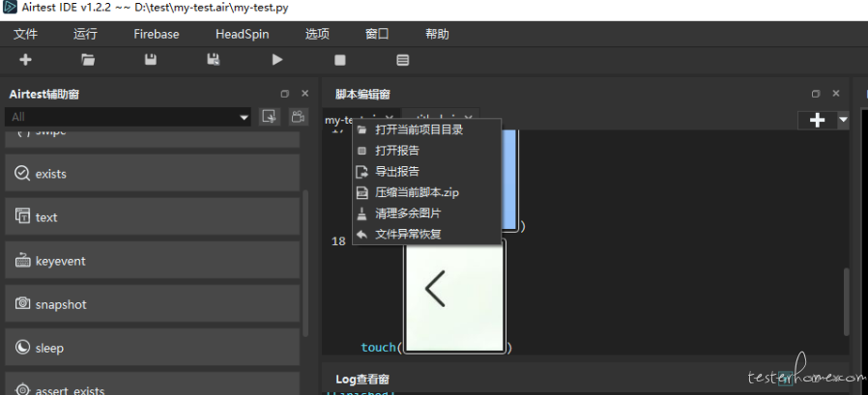Click the Airtest panel vertical scrollbar

(x=305, y=263)
